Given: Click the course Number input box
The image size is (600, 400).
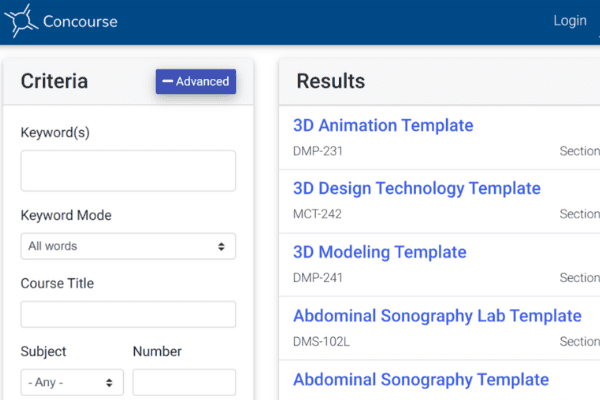Looking at the screenshot, I should point(184,382).
